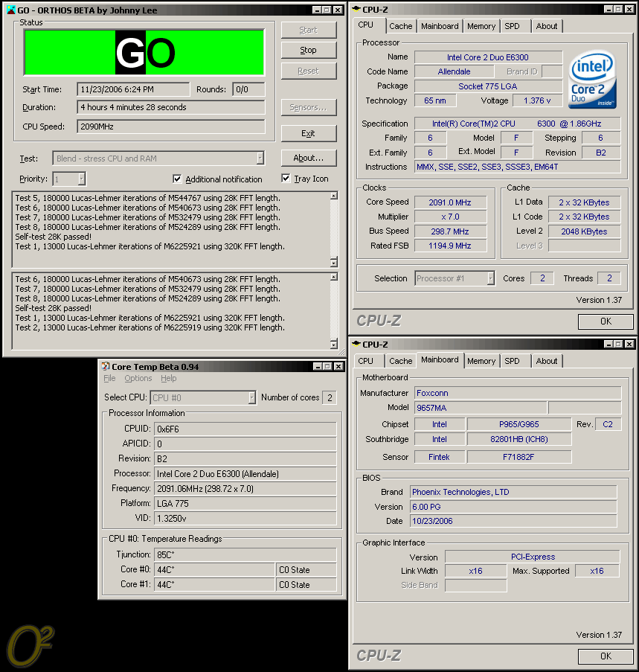This screenshot has height=672, width=639.
Task: Click the Number of cores field in Core Temp
Action: [330, 397]
